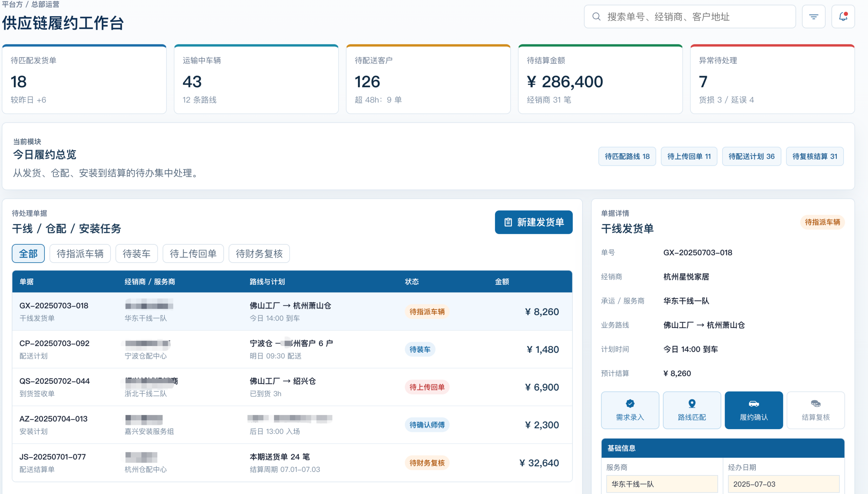
Task: Open the 待配送客户 stat card
Action: pos(428,79)
